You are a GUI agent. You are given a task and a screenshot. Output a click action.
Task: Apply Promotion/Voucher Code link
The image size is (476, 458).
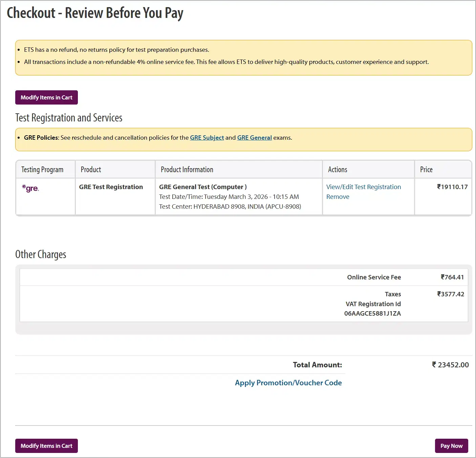point(288,383)
